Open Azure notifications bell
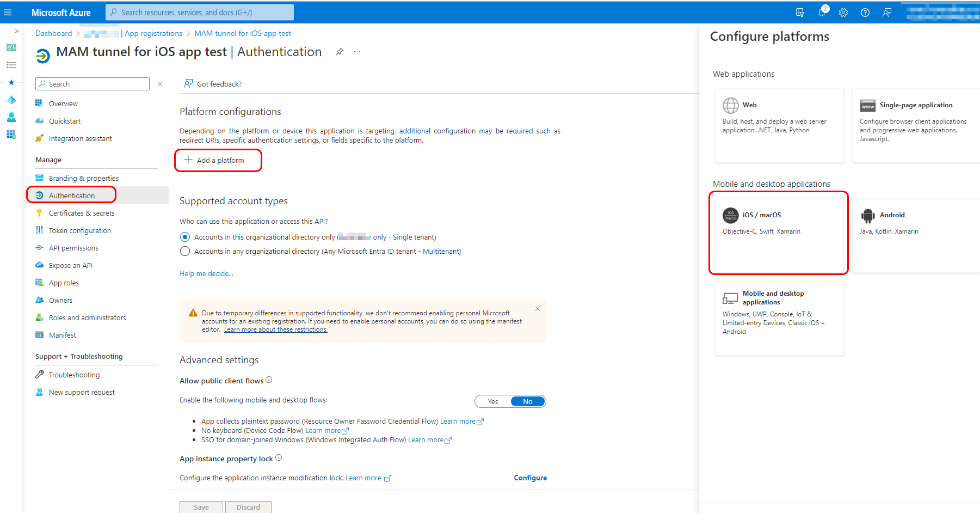 pos(822,12)
